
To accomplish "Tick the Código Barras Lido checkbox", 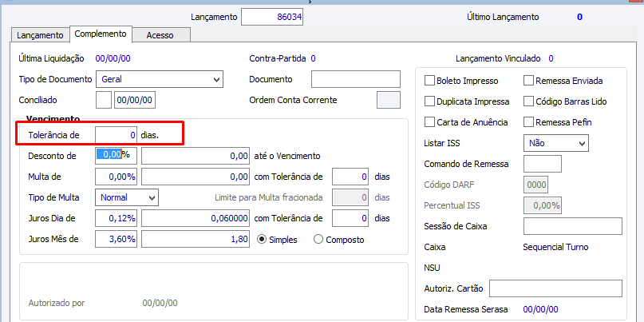I will tap(528, 101).
